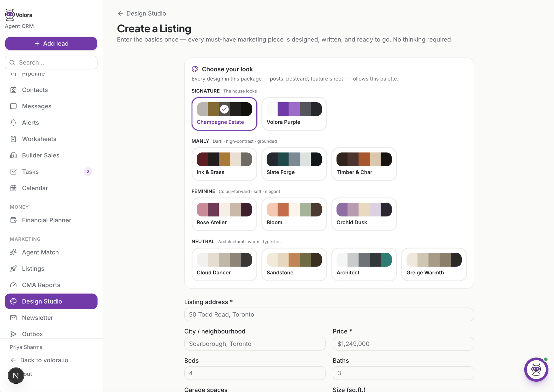Viewport: 554px width, 392px height.
Task: Click the Newsletter envelope icon
Action: (x=13, y=318)
